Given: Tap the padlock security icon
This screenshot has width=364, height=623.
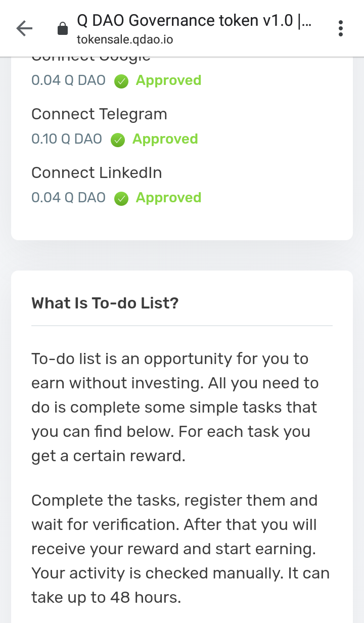Looking at the screenshot, I should 63,29.
